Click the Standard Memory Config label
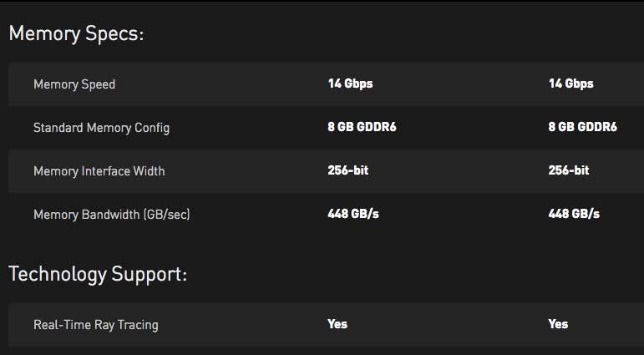Image resolution: width=644 pixels, height=355 pixels. click(x=101, y=128)
